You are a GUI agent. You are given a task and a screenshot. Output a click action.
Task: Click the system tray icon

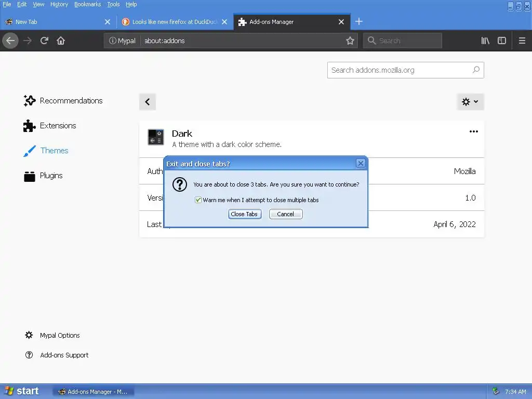(x=496, y=391)
